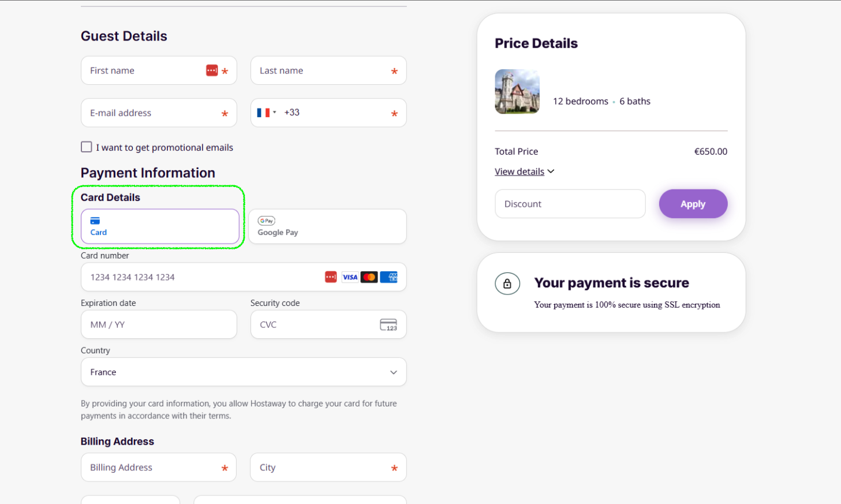The height and width of the screenshot is (504, 841).
Task: Click the SSL encryption description text
Action: tap(627, 305)
